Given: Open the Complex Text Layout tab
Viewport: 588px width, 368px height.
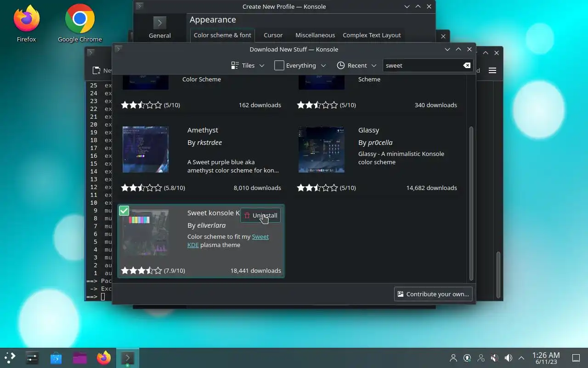Looking at the screenshot, I should click(x=372, y=35).
